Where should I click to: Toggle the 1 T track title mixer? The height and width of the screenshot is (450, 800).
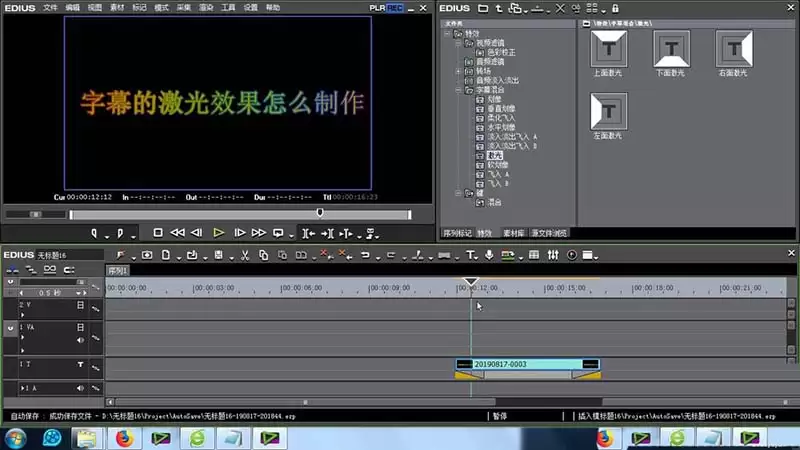coord(80,364)
